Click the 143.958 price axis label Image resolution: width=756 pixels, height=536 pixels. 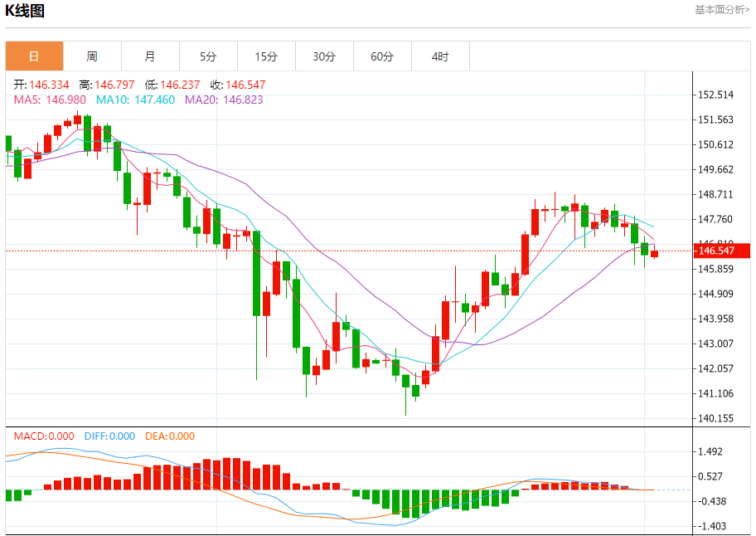[716, 319]
